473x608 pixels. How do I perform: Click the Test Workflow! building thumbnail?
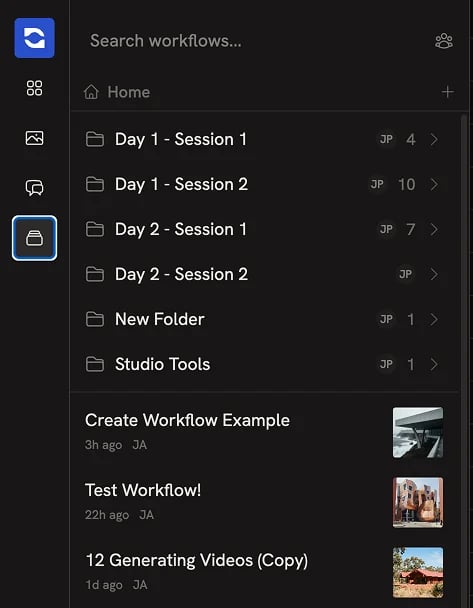click(x=418, y=503)
